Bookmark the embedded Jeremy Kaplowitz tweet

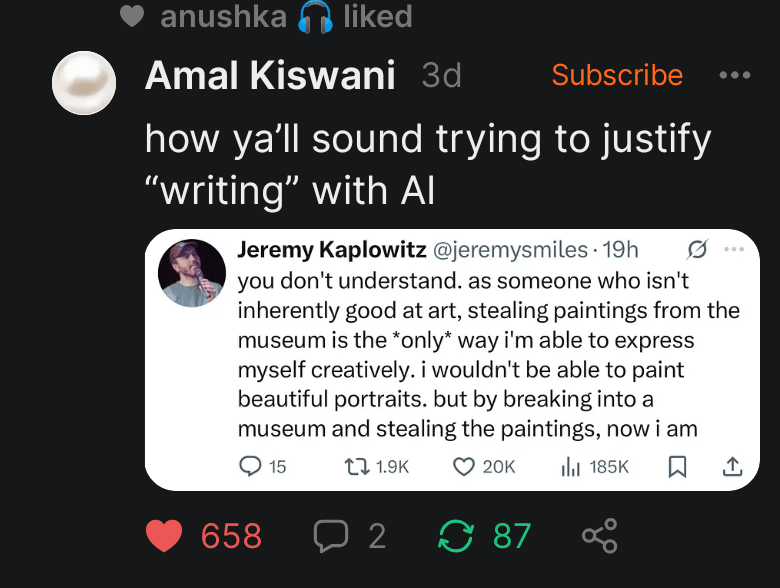677,466
